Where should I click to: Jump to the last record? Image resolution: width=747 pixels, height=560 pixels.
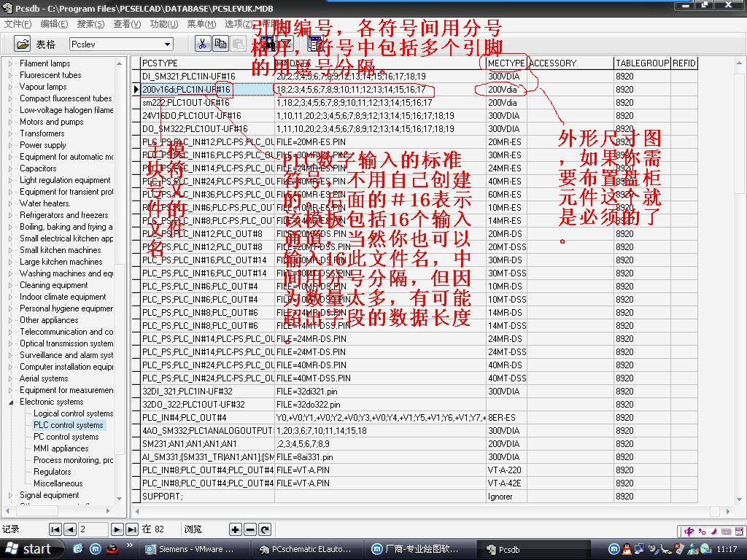131,529
